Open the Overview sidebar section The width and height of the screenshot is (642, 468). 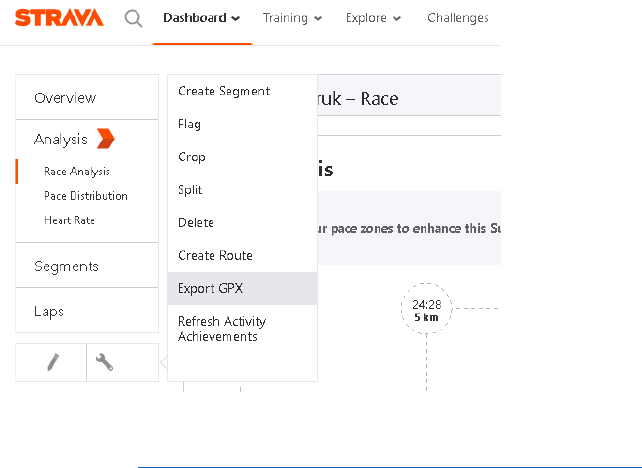(65, 98)
